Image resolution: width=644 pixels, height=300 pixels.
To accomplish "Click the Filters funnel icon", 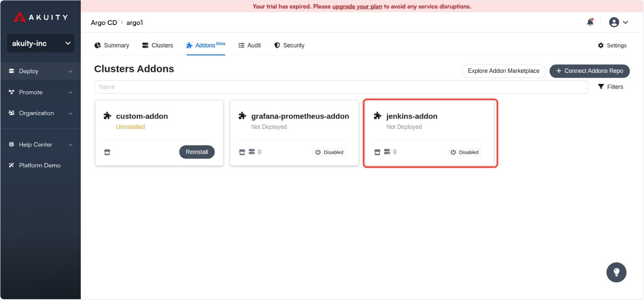I will (601, 87).
